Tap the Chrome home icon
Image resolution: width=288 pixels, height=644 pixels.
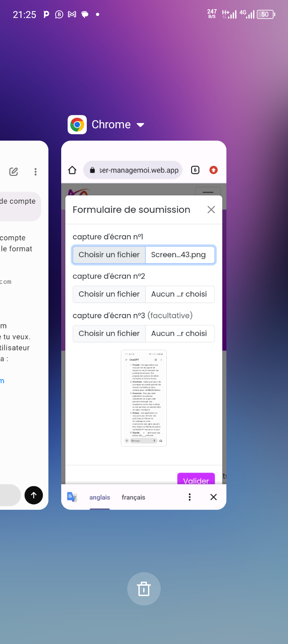(x=72, y=170)
